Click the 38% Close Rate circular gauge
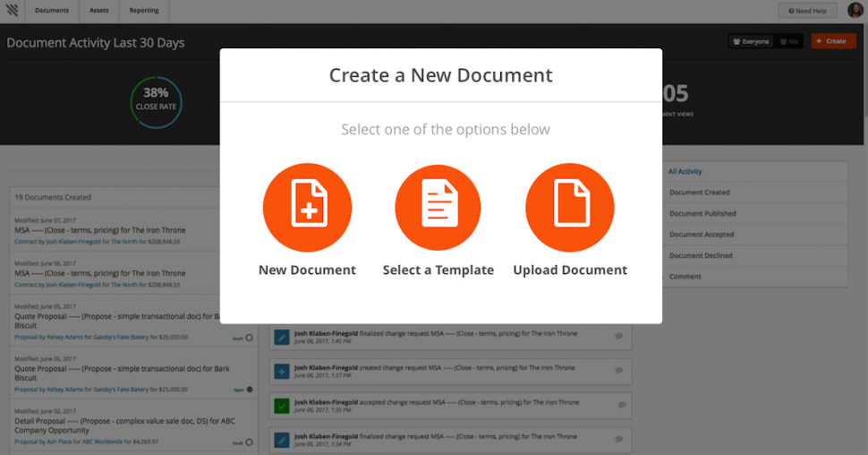Screen dimensions: 868x455 point(156,102)
